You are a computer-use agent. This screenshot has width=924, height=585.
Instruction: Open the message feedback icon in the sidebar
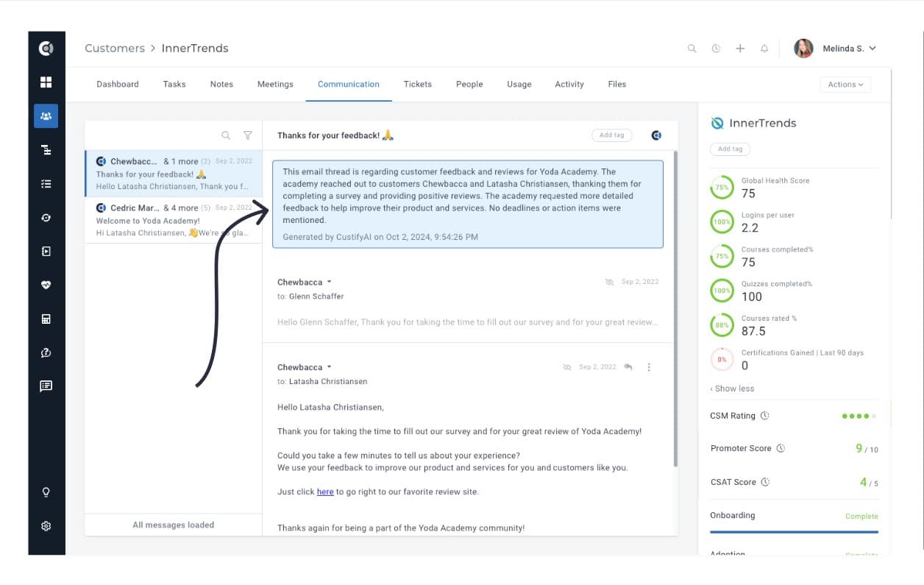tap(46, 386)
